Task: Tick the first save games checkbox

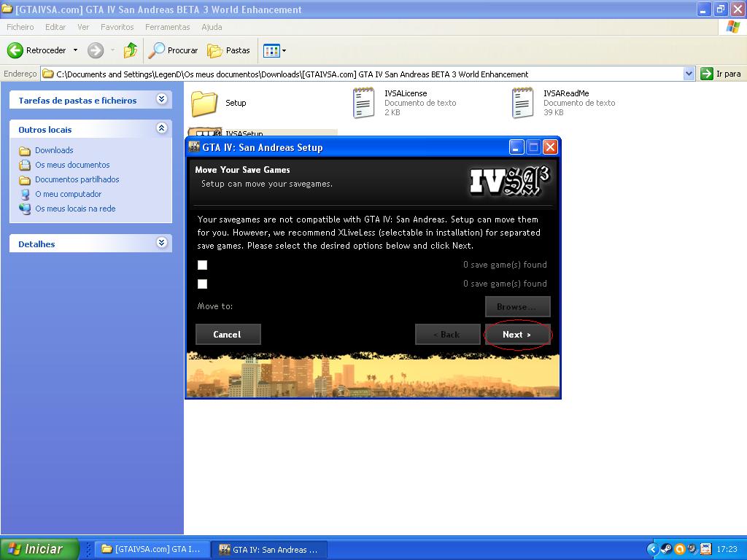Action: pyautogui.click(x=203, y=265)
